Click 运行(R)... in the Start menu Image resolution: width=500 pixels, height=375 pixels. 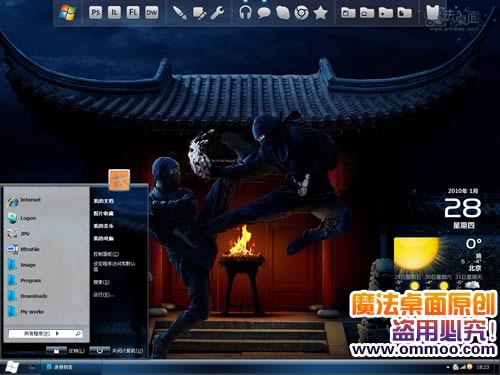(104, 295)
